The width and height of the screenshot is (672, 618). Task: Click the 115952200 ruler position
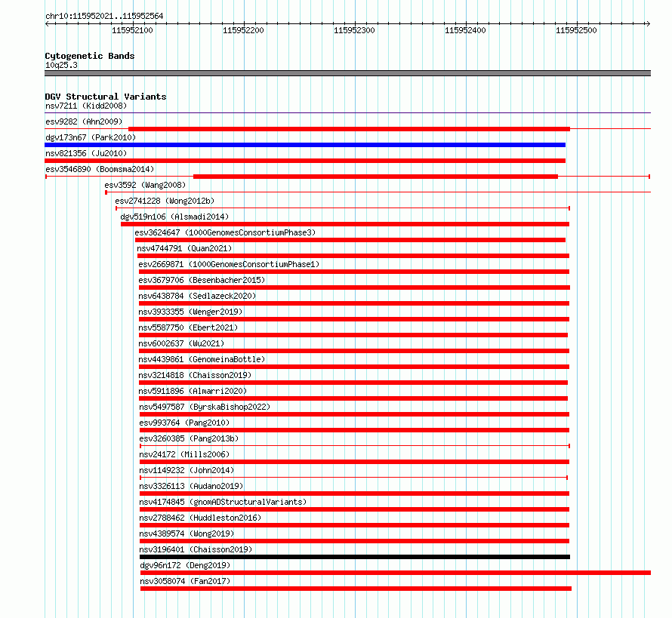(x=243, y=30)
